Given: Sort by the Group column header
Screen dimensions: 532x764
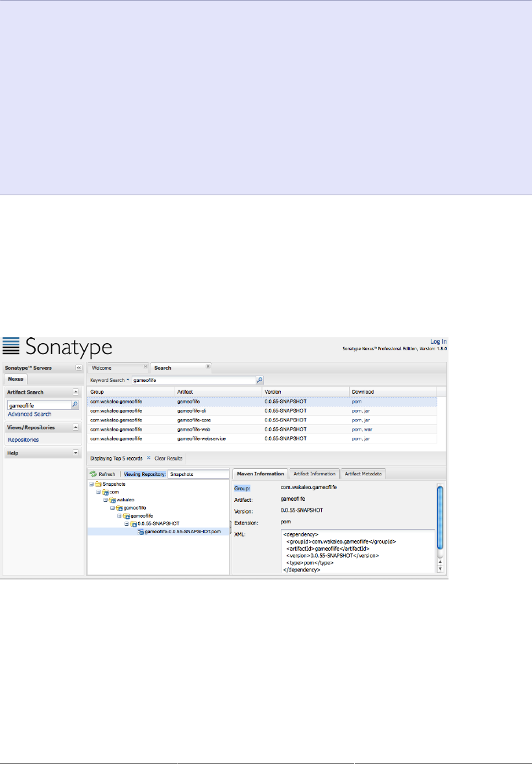Looking at the screenshot, I should pyautogui.click(x=130, y=392).
